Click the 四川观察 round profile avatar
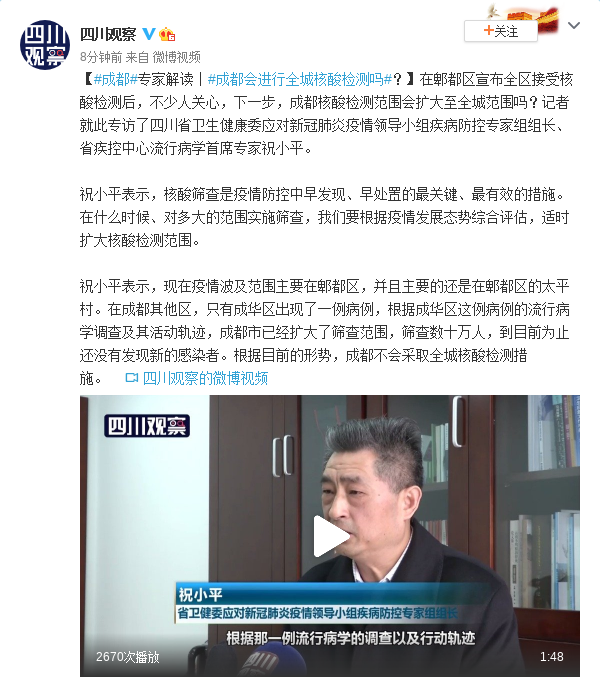This screenshot has height=687, width=600. tap(45, 45)
